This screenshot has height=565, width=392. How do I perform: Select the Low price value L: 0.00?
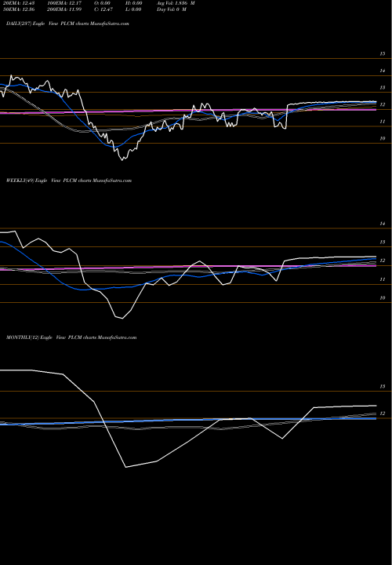[x=133, y=9]
